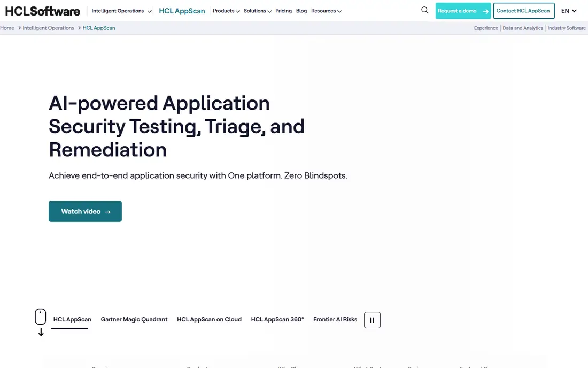The height and width of the screenshot is (368, 588).
Task: Open the Experience link
Action: pos(485,28)
